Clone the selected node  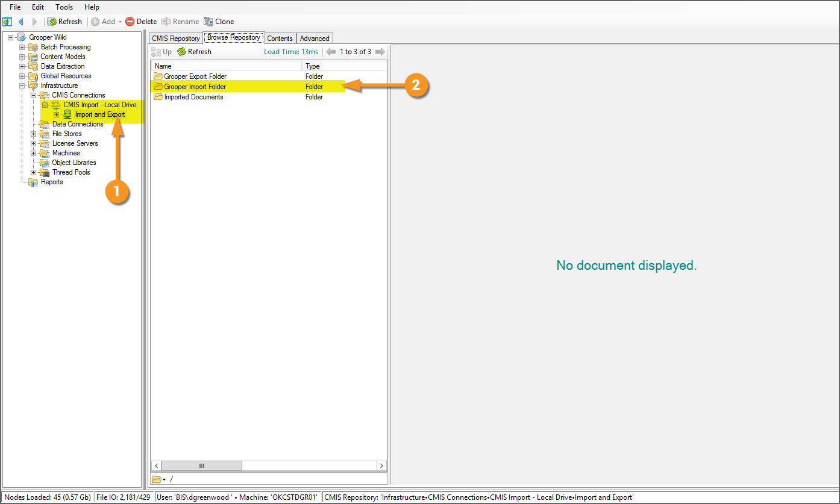tap(219, 22)
